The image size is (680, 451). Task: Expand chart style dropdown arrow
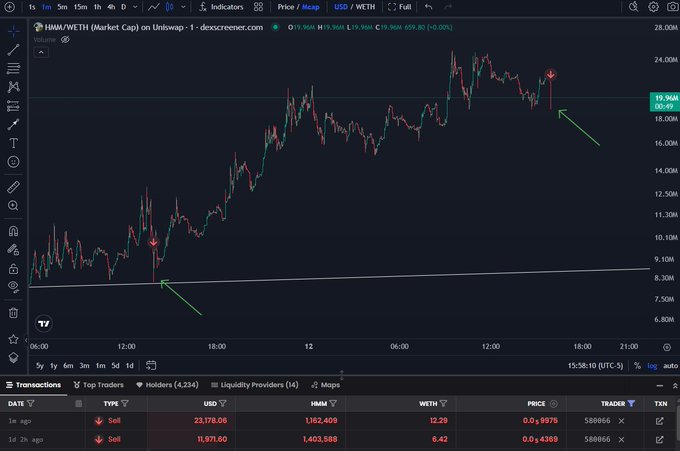click(183, 7)
